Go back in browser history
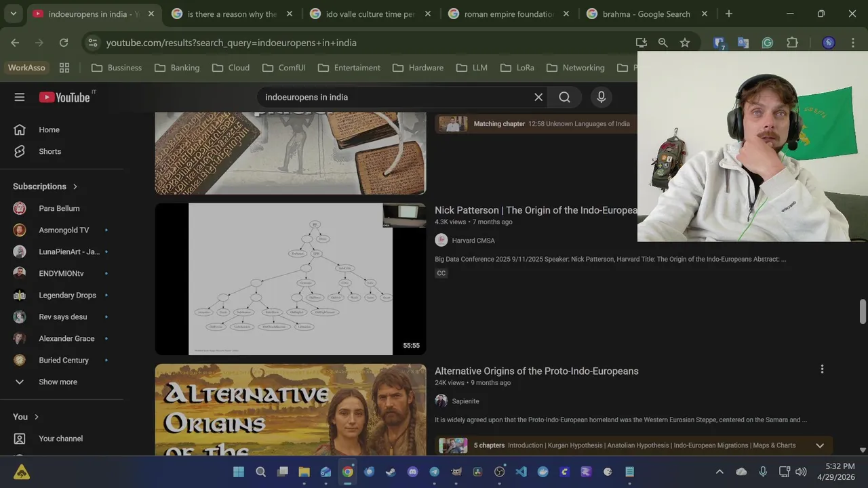Screen dimensions: 868x488 15,43
